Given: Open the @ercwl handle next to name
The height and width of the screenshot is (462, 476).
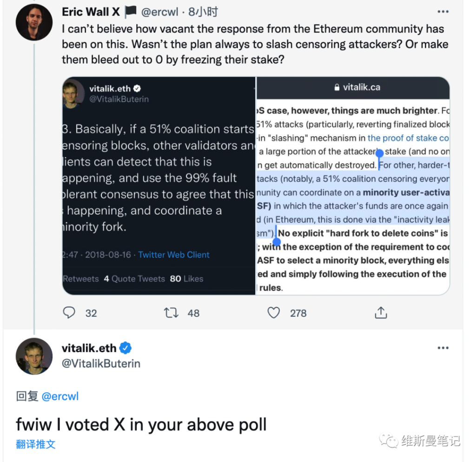Looking at the screenshot, I should 160,12.
